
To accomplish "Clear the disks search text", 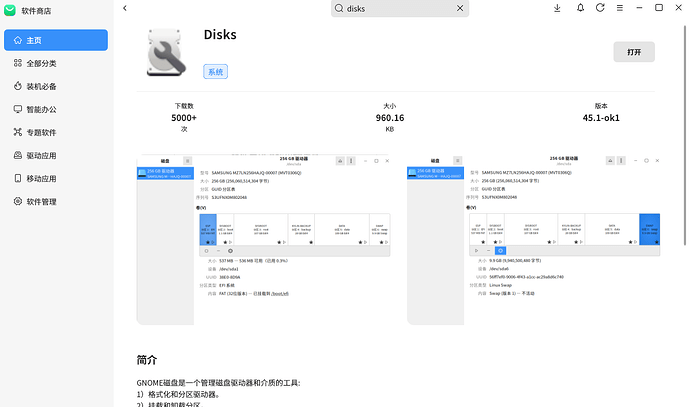I will 460,8.
